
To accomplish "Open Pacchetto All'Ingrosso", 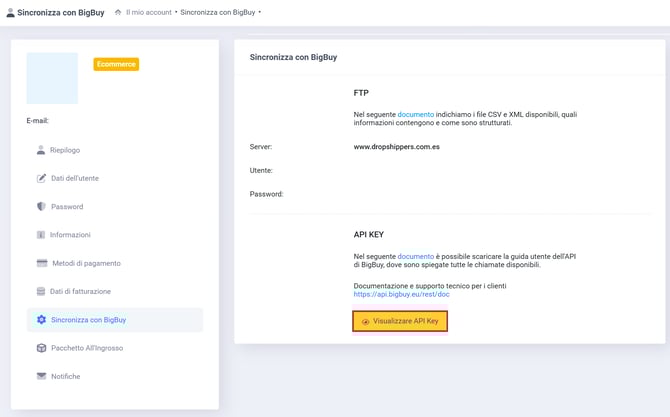I will click(87, 348).
